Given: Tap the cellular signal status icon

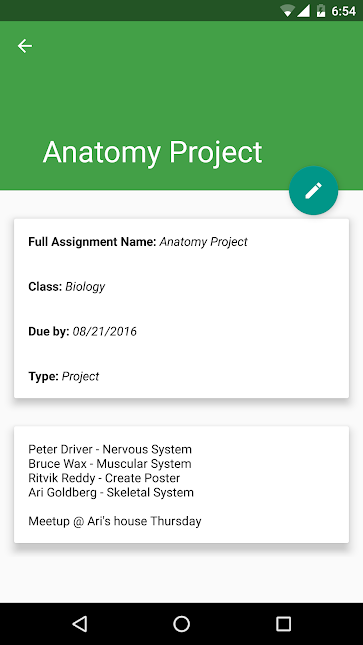Looking at the screenshot, I should (x=304, y=11).
